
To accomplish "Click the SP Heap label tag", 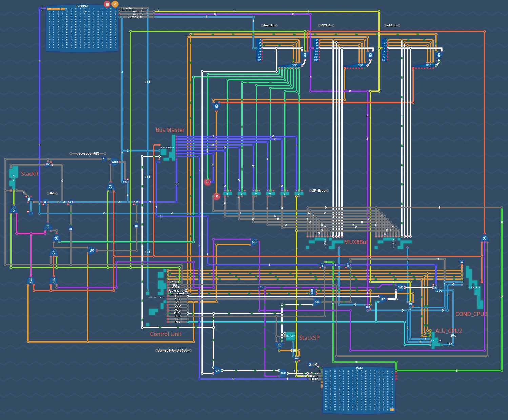I will (319, 191).
